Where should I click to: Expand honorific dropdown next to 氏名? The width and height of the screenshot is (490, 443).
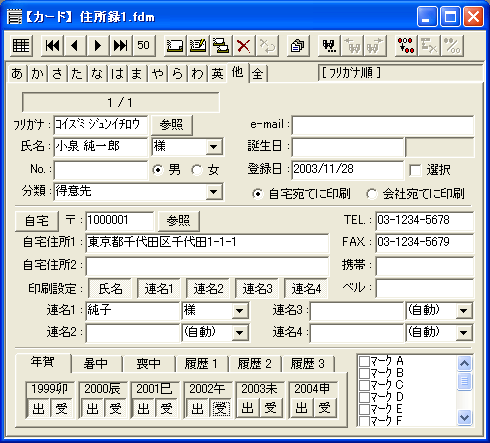[214, 147]
